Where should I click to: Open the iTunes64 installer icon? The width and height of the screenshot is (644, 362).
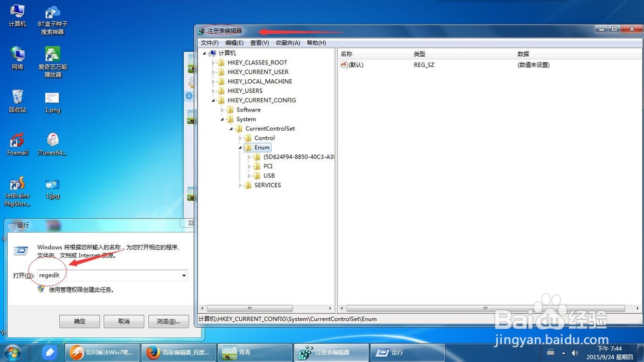coord(52,144)
